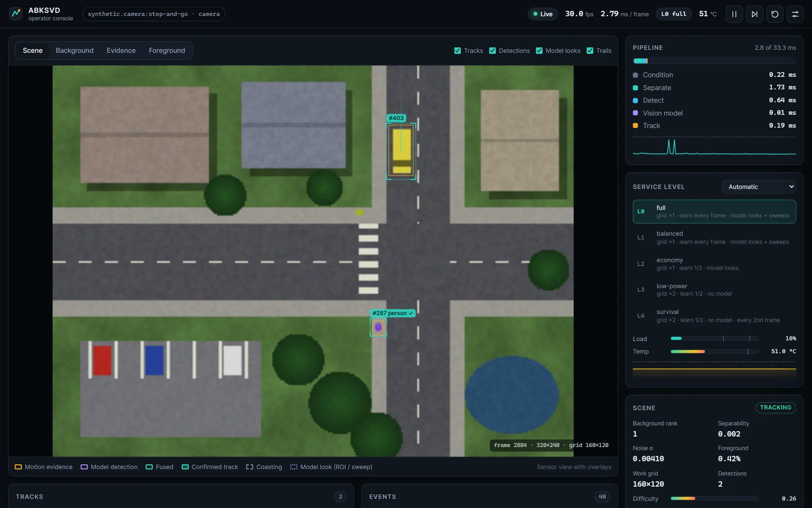Screen dimensions: 812x508
Task: Click the Events count badge 40
Action: (602, 497)
